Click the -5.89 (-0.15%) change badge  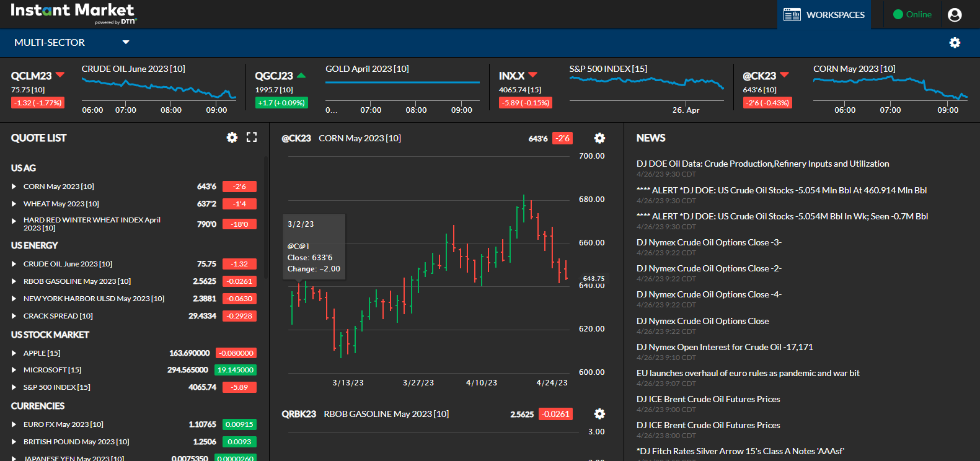[x=526, y=103]
